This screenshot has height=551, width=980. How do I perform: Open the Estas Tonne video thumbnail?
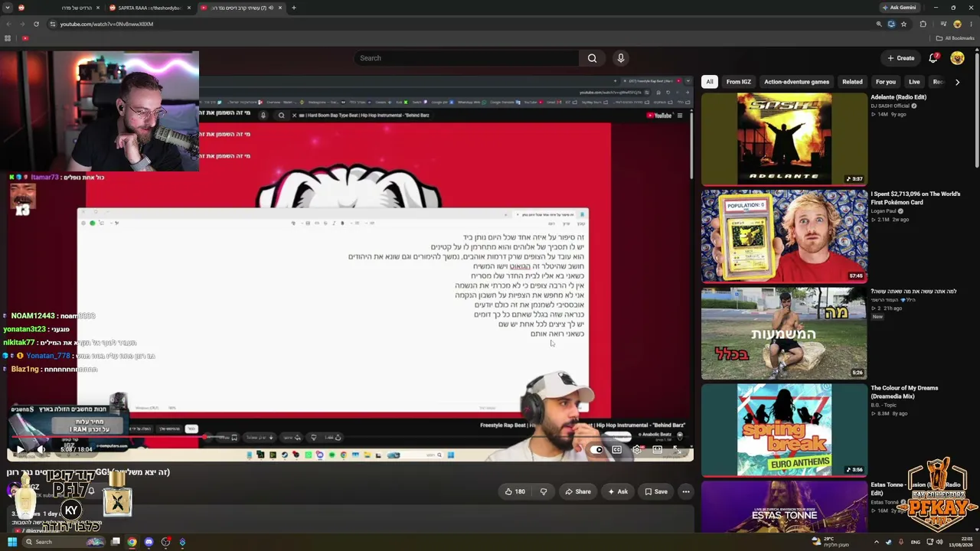click(x=784, y=506)
